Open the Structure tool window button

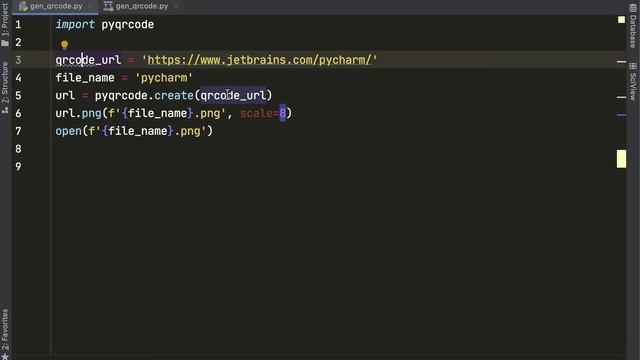(x=5, y=87)
